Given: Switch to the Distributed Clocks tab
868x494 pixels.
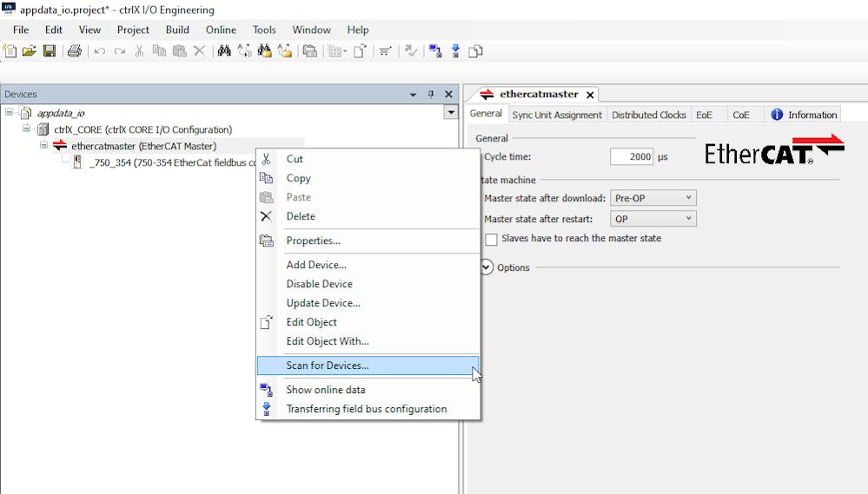Looking at the screenshot, I should pos(649,115).
